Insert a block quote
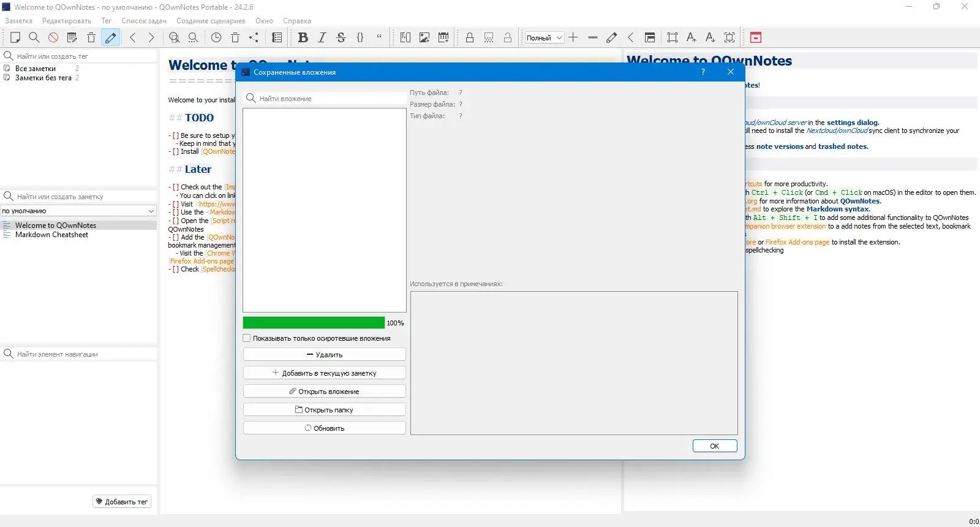Screen dimensions: 980x527 (x=379, y=37)
